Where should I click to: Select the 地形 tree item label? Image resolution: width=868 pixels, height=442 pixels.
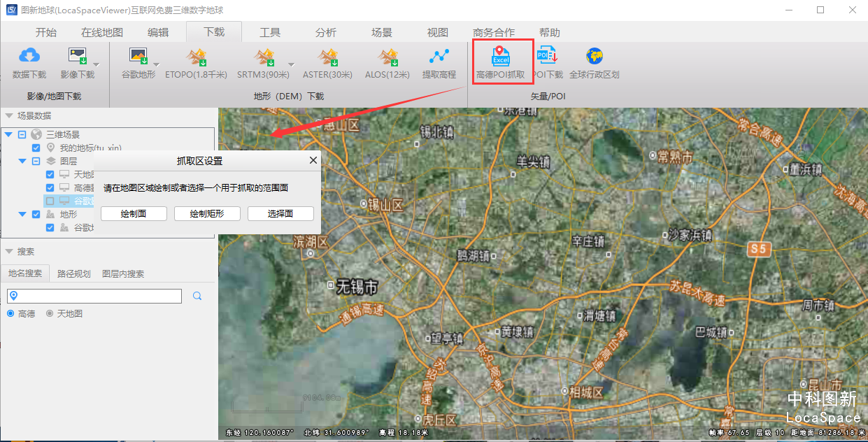point(69,214)
